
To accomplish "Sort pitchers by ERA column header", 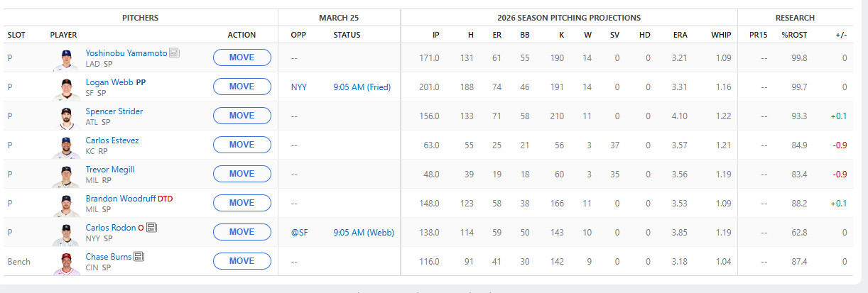I will click(680, 35).
